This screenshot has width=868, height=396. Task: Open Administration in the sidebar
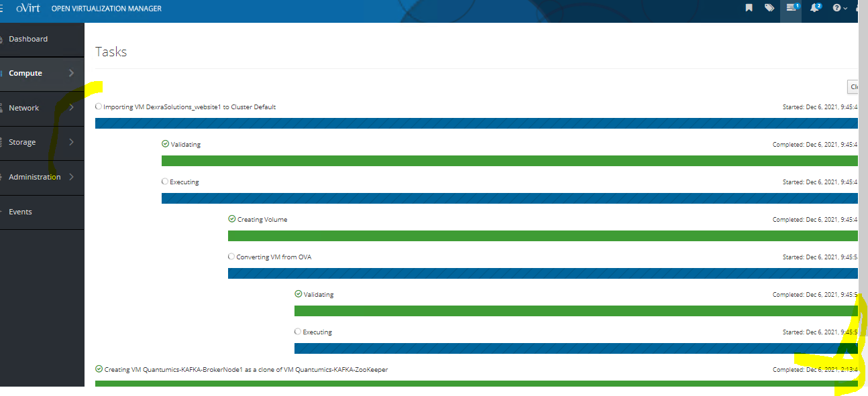[35, 177]
